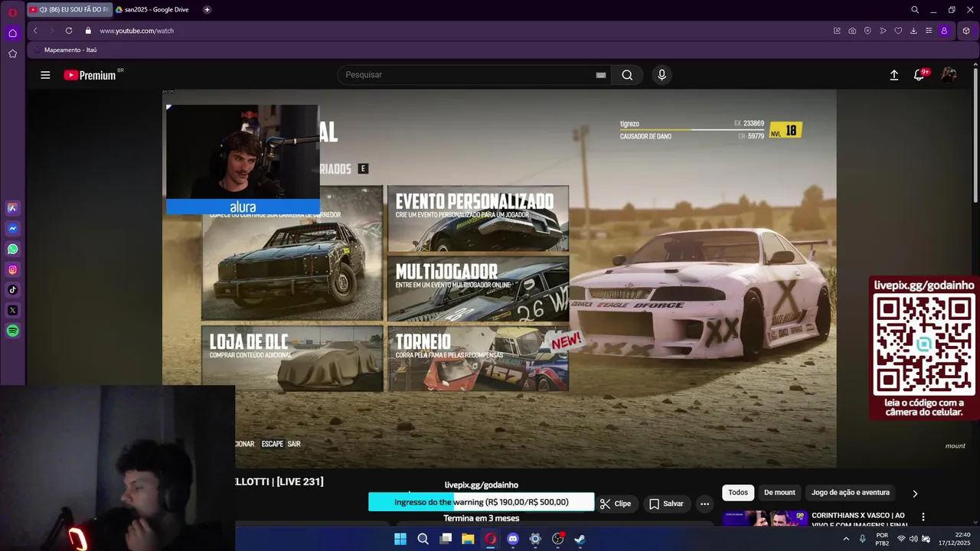Open the Mapeamento - Itaú bookmark
Image resolution: width=980 pixels, height=551 pixels.
65,50
